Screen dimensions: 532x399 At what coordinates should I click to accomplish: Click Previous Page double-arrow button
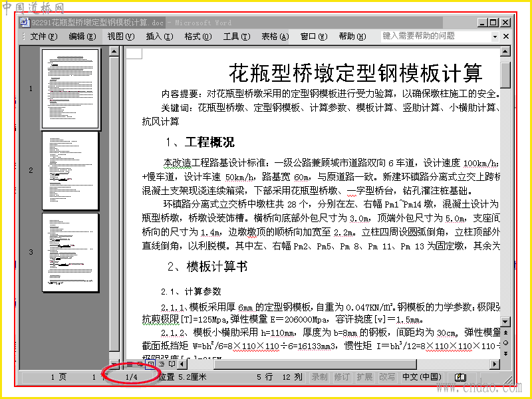(505, 332)
